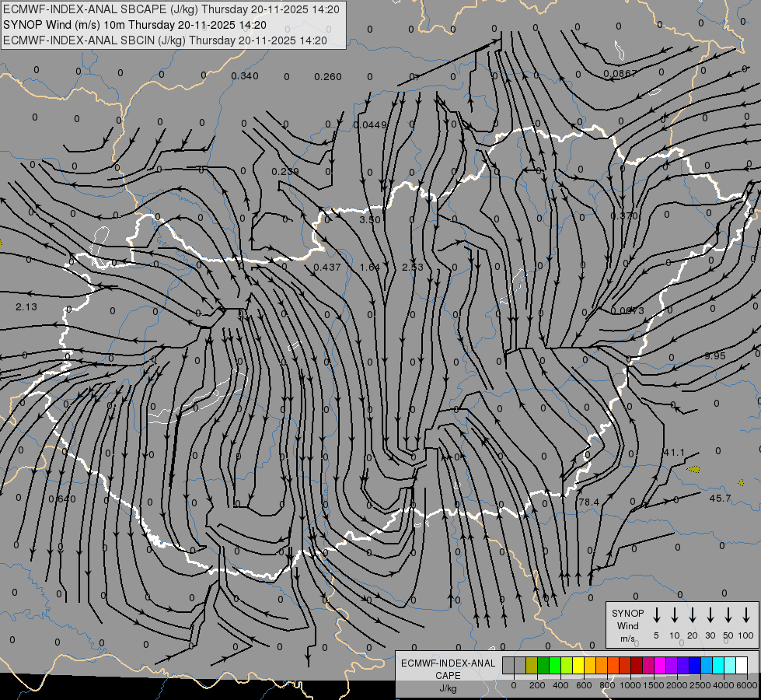Click the CAPE value 0.0867 on map
761x700 pixels.
pyautogui.click(x=620, y=73)
